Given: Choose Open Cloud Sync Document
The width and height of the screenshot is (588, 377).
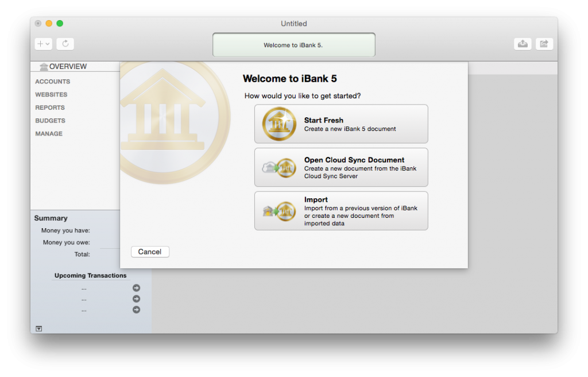Looking at the screenshot, I should [x=341, y=167].
